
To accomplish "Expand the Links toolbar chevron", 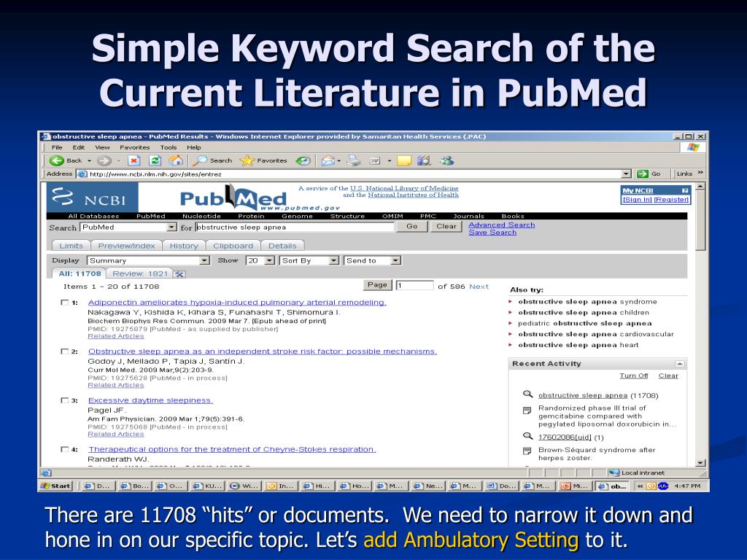I will (x=700, y=173).
